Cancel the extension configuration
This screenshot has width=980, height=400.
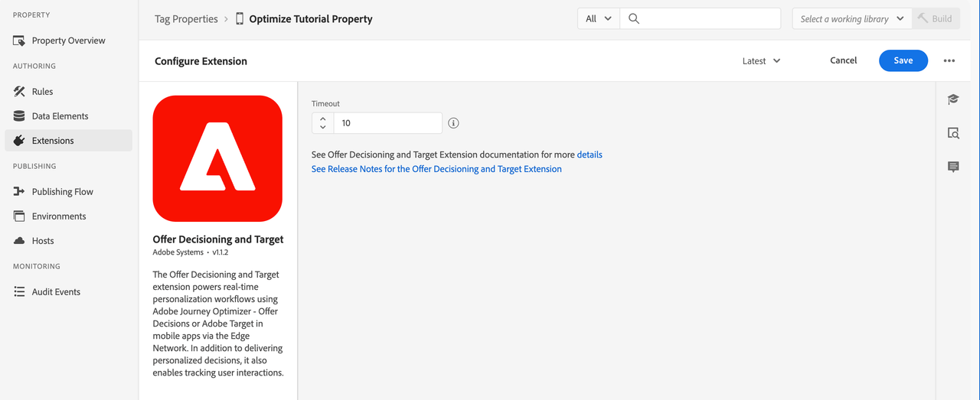coord(843,60)
